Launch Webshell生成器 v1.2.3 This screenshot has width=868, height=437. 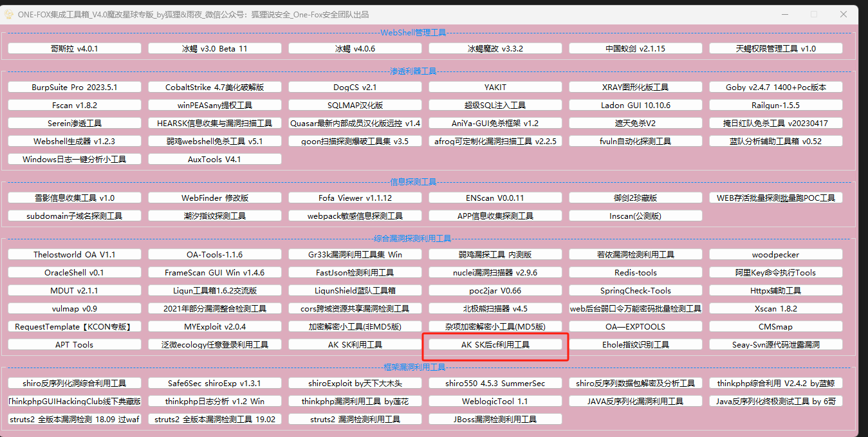tap(75, 141)
